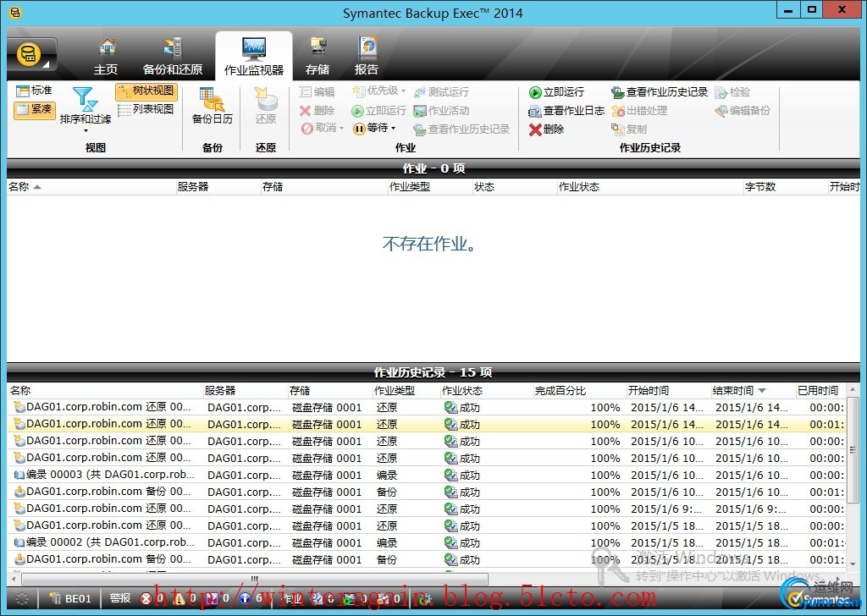This screenshot has width=867, height=616.
Task: Open 查看作业历史记录 in the history group
Action: pyautogui.click(x=660, y=92)
